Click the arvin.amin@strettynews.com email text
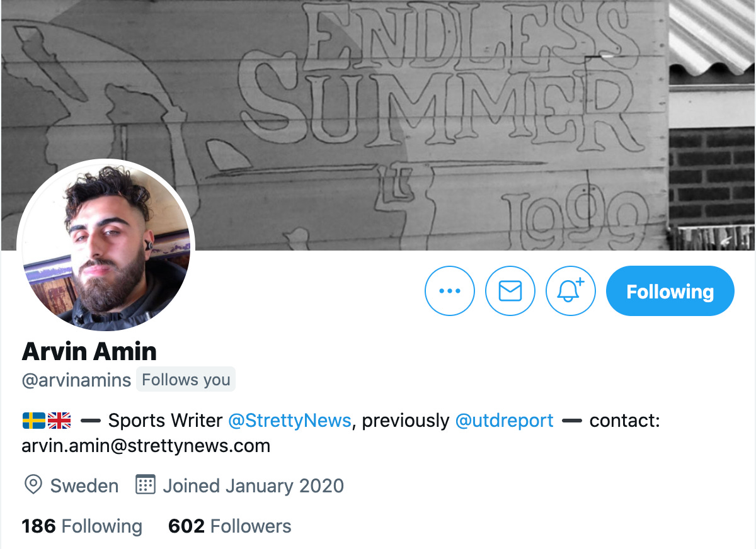Screen dimensions: 756x549 point(146,446)
